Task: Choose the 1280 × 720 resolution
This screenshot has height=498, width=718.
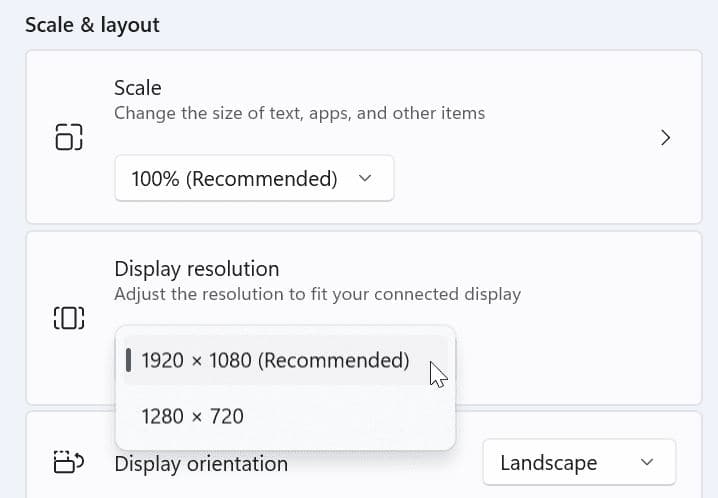Action: click(x=193, y=415)
